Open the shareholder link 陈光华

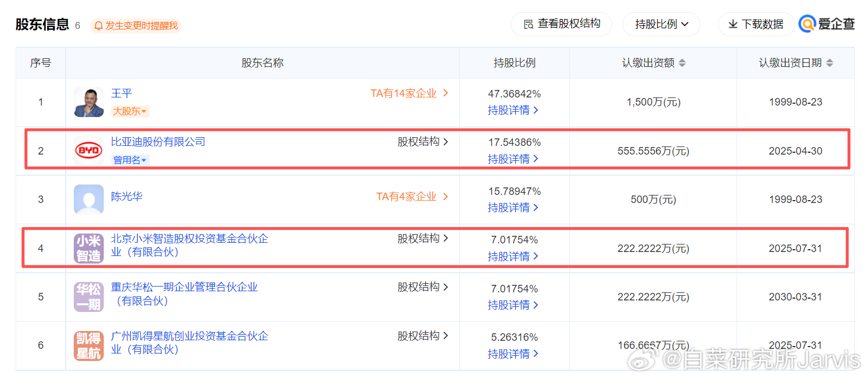tap(127, 197)
